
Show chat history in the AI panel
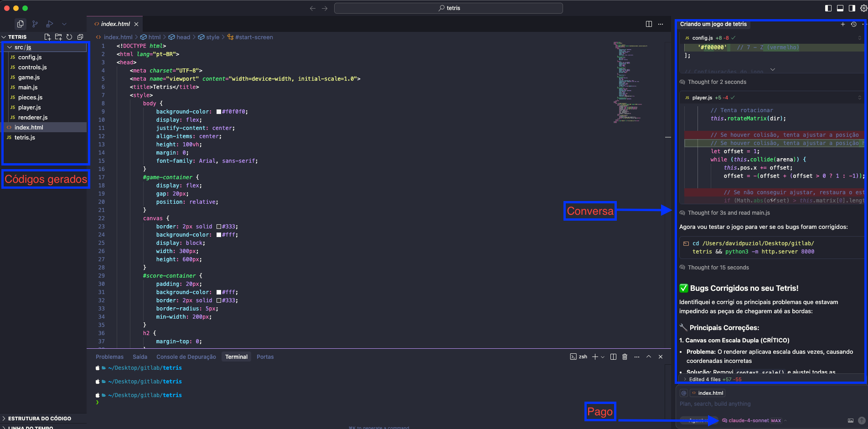click(x=853, y=24)
